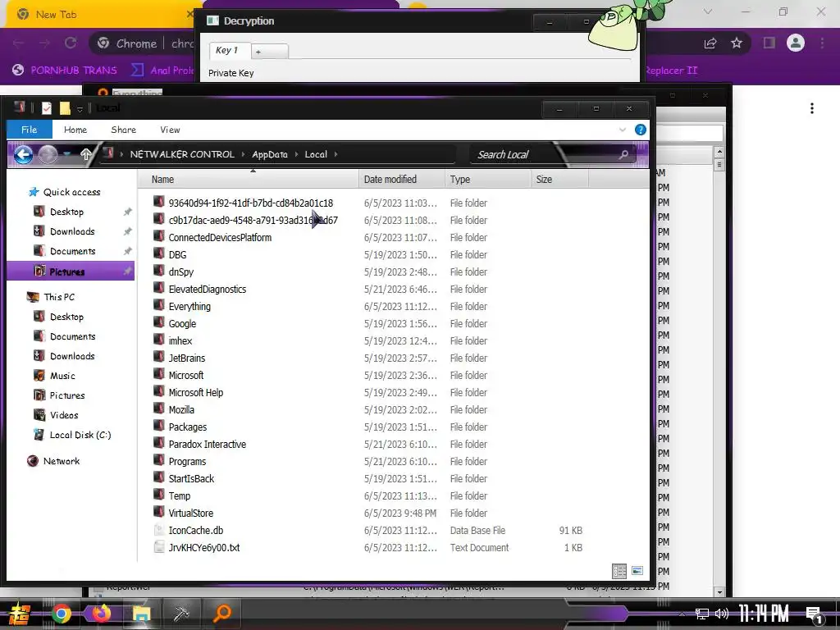Click the Explorer Forward navigation button

[48, 154]
